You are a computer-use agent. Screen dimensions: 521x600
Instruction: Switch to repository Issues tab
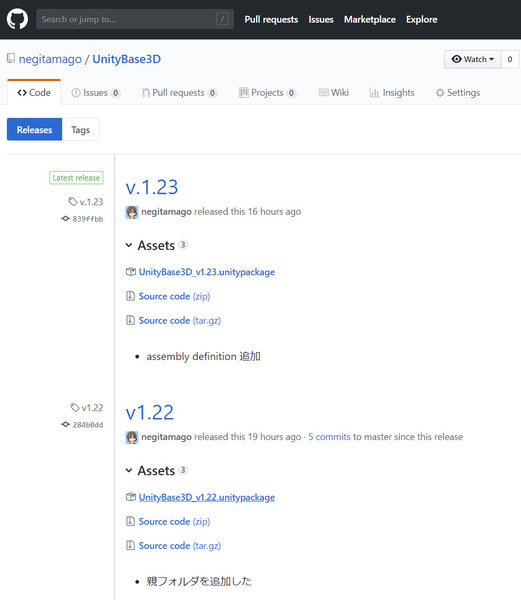(x=96, y=93)
